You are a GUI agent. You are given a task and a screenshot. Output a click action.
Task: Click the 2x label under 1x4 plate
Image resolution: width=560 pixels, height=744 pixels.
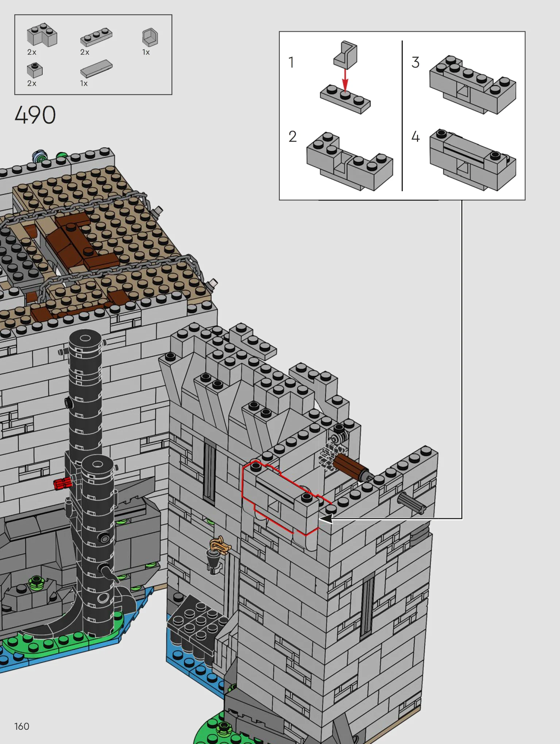[x=85, y=52]
